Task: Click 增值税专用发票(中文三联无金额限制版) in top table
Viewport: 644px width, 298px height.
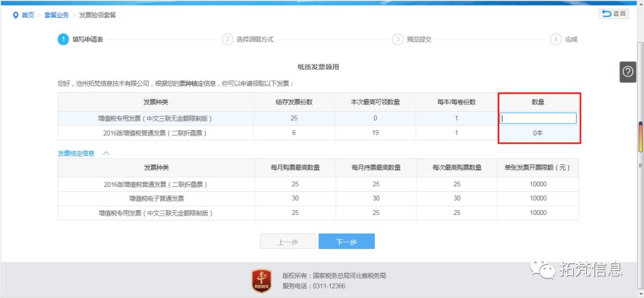Action: [x=155, y=118]
